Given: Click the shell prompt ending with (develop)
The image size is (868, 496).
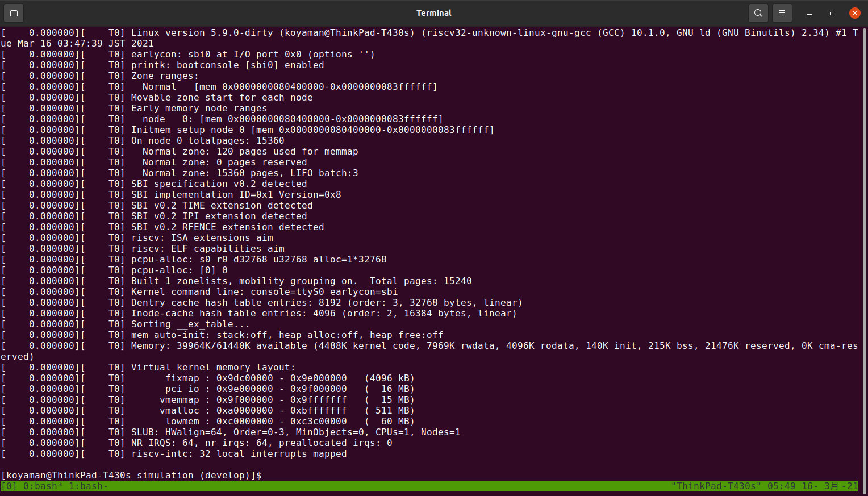Looking at the screenshot, I should (131, 475).
